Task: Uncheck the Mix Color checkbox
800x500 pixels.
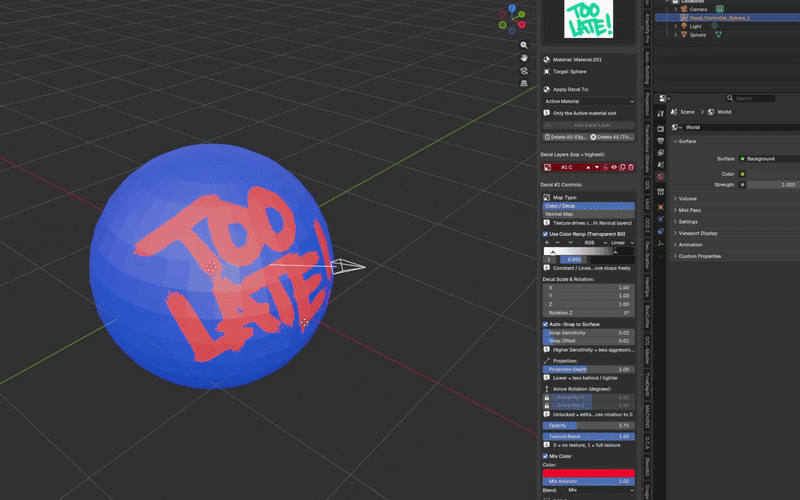Action: (545, 456)
